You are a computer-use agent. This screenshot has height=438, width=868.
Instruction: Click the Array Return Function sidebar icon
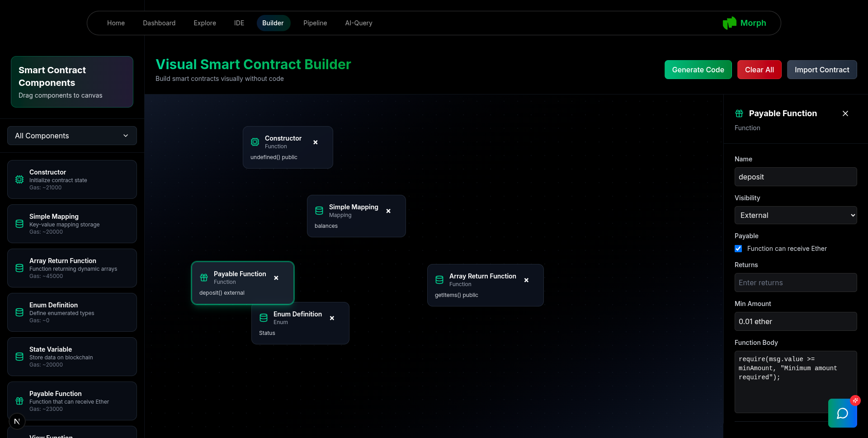[19, 268]
